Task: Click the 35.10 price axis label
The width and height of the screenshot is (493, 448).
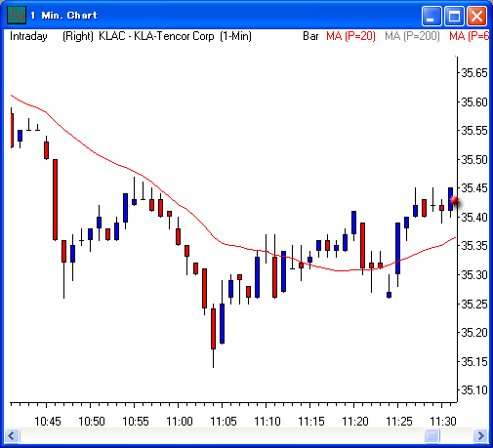Action: click(x=474, y=389)
